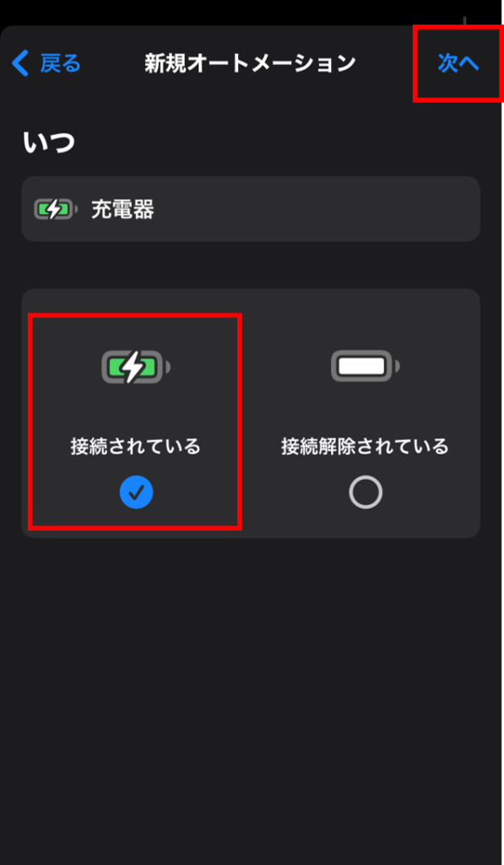Screen dimensions: 504x865
Task: Select the 充電器 label text
Action: click(x=122, y=209)
